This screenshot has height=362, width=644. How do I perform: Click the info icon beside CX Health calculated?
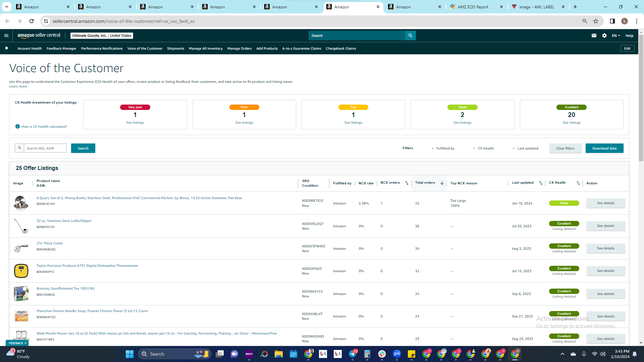(17, 126)
